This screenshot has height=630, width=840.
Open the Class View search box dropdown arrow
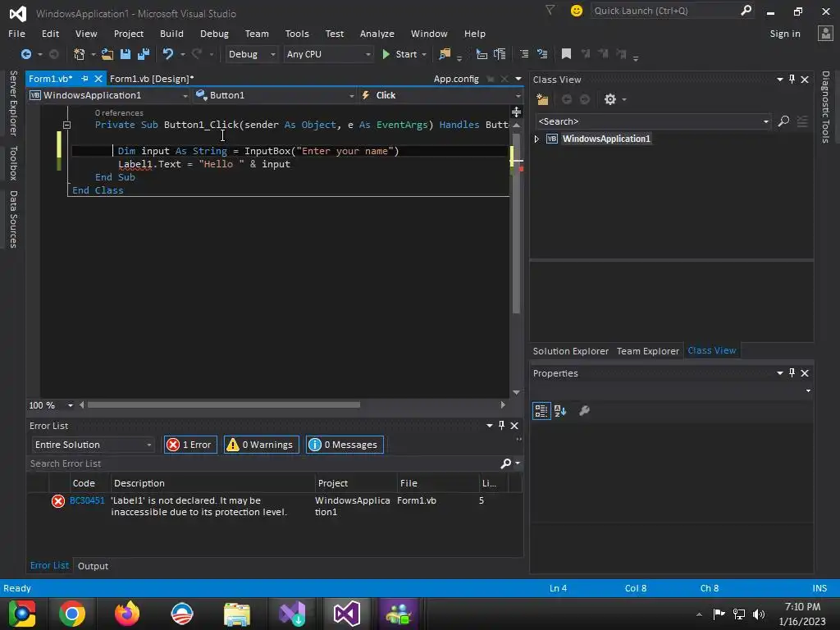tap(766, 121)
